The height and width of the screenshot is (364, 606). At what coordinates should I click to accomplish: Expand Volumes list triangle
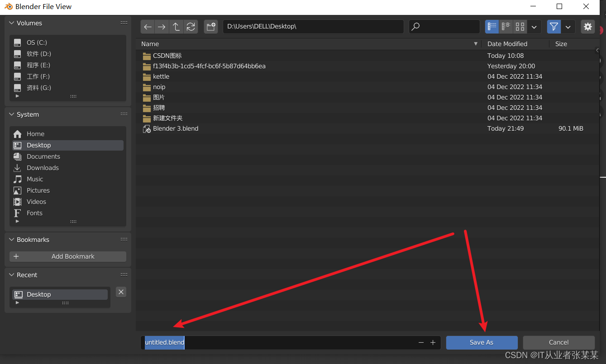point(18,96)
